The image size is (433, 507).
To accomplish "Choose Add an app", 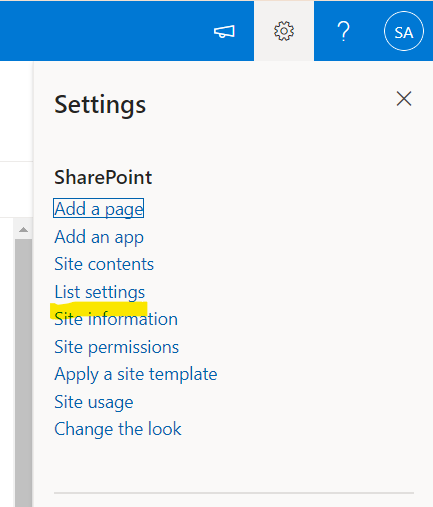I will [99, 237].
